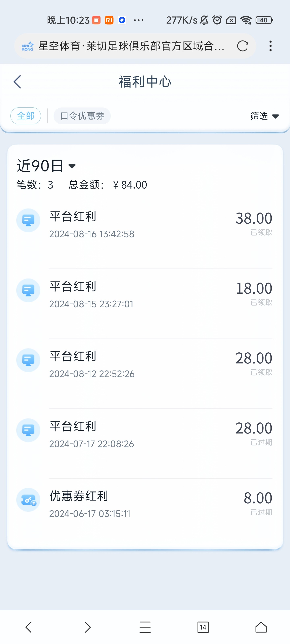Screen dimensions: 290x644
Task: Go forward with the bottom forward arrow
Action: pyautogui.click(x=87, y=627)
